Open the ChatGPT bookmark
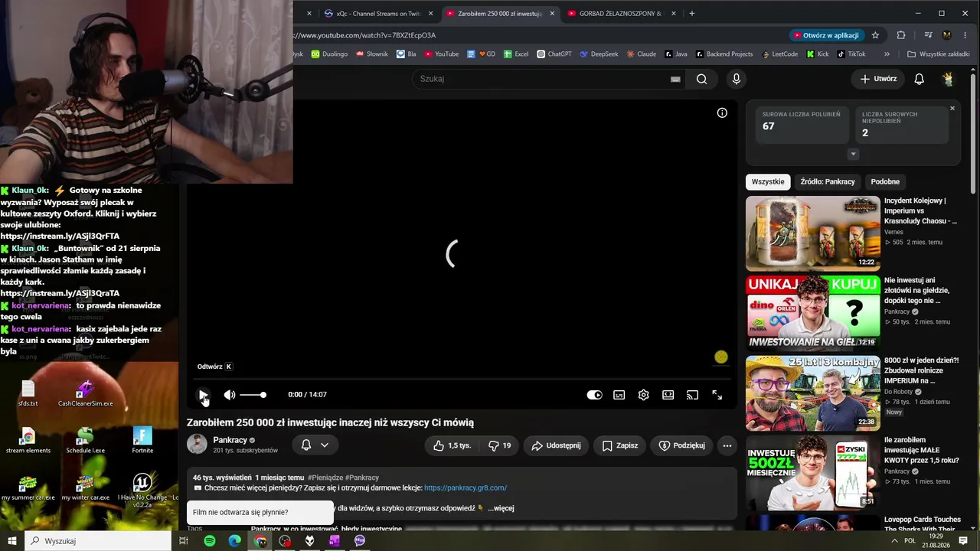980x551 pixels. click(554, 54)
